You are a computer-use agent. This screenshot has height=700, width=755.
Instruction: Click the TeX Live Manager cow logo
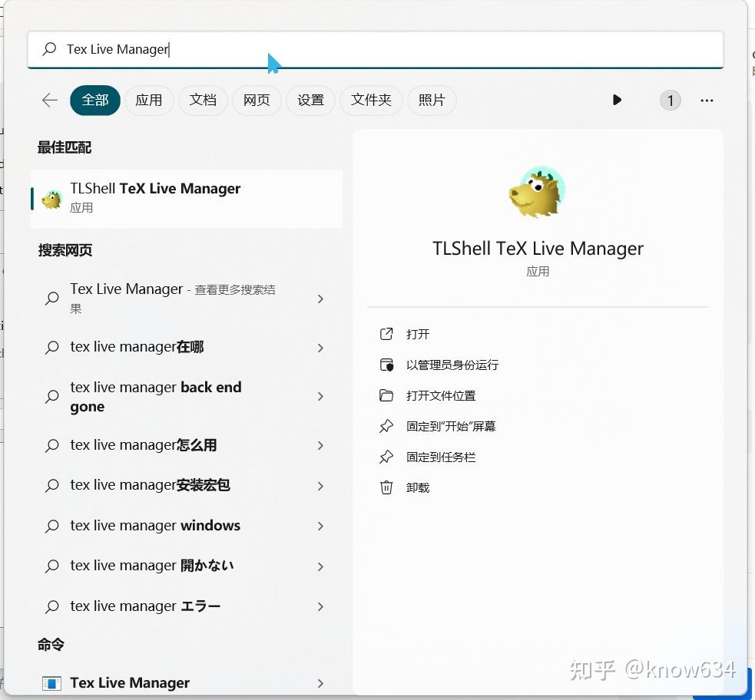tap(538, 191)
